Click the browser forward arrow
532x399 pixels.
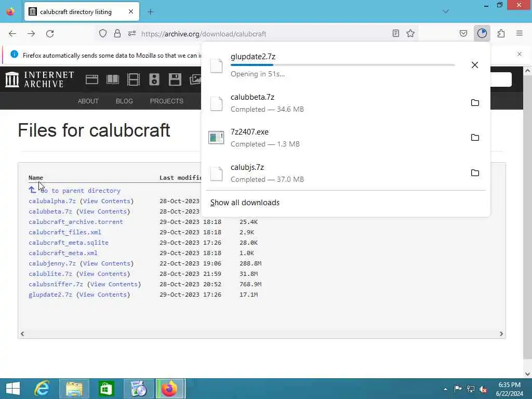[31, 34]
